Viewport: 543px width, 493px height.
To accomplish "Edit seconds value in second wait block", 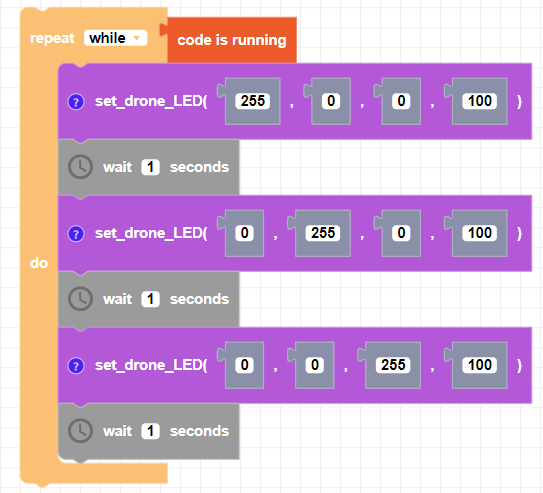I will pyautogui.click(x=150, y=299).
